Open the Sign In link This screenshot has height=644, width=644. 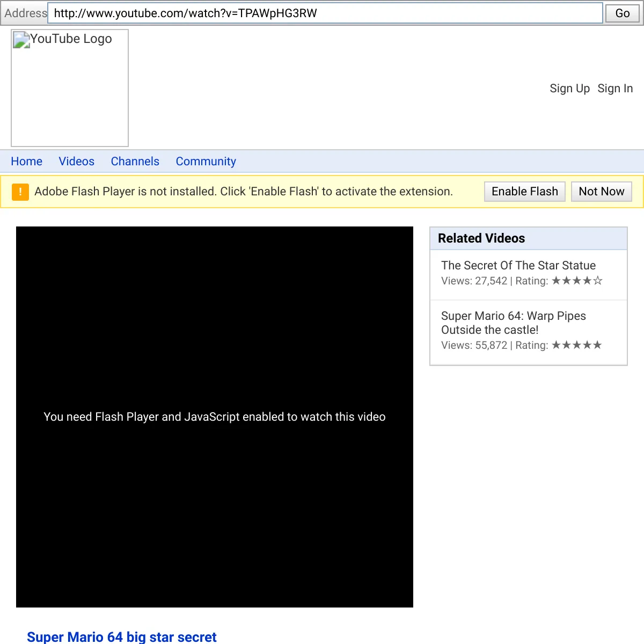(x=615, y=89)
